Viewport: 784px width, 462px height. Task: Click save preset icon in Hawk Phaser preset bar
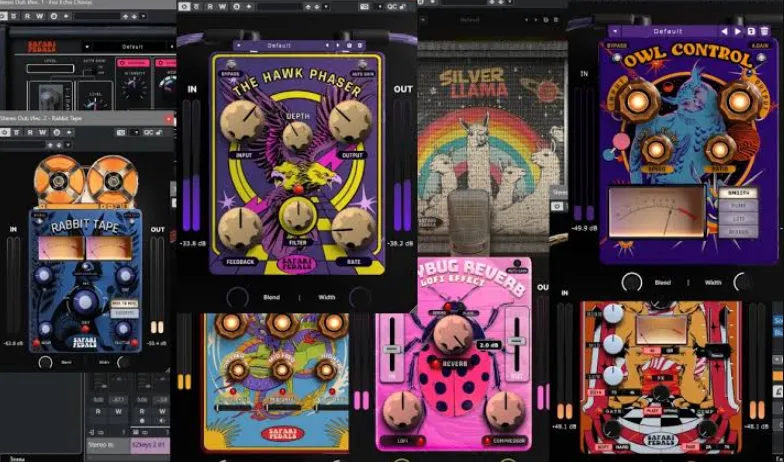click(x=350, y=46)
